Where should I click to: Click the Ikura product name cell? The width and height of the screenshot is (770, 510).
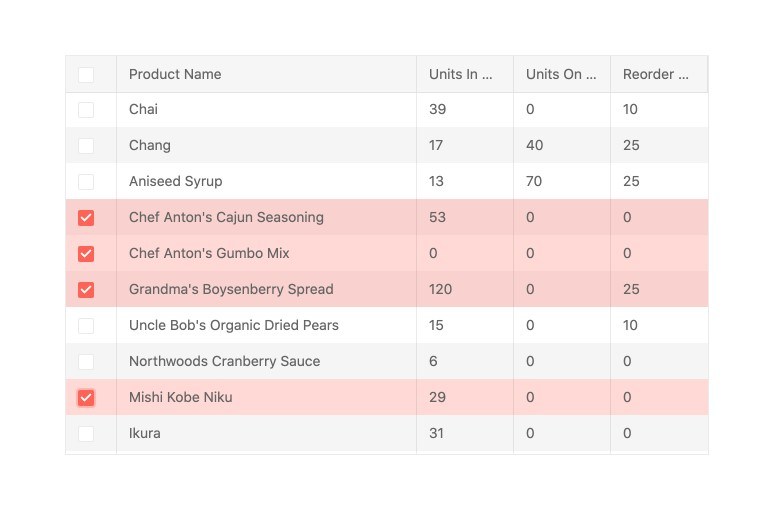(144, 433)
